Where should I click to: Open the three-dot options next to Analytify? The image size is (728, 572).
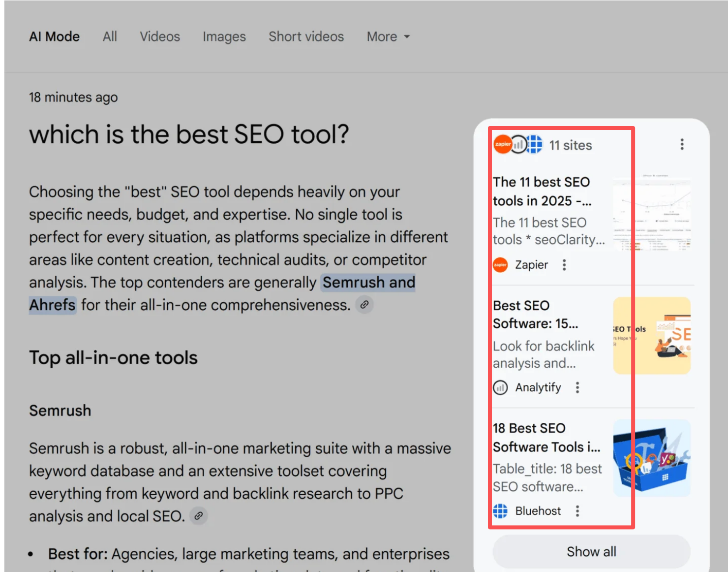(577, 388)
